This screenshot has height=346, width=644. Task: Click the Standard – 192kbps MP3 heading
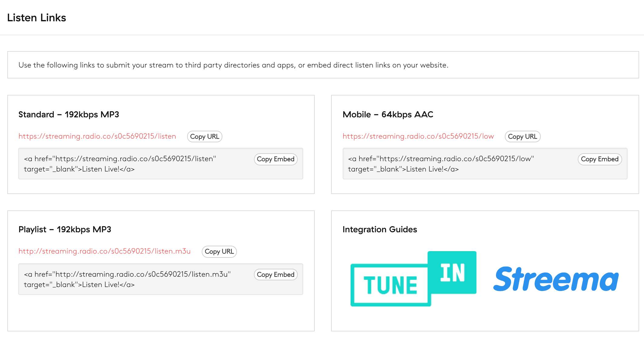pos(69,115)
